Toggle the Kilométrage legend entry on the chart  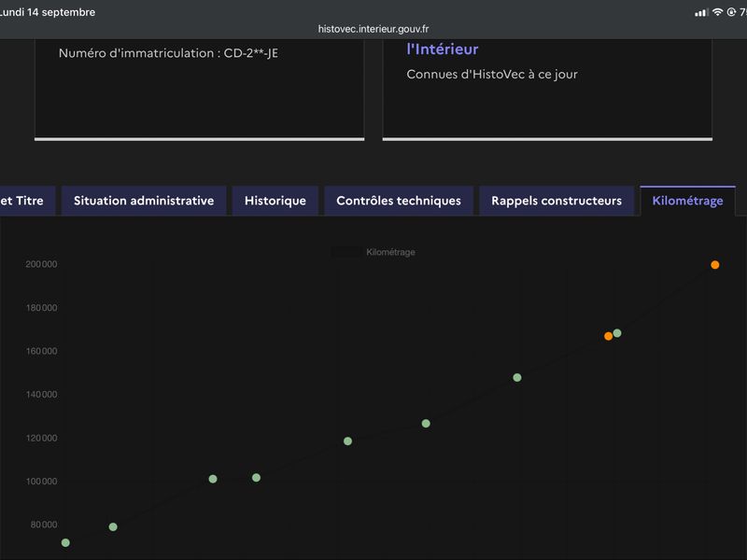coord(373,252)
